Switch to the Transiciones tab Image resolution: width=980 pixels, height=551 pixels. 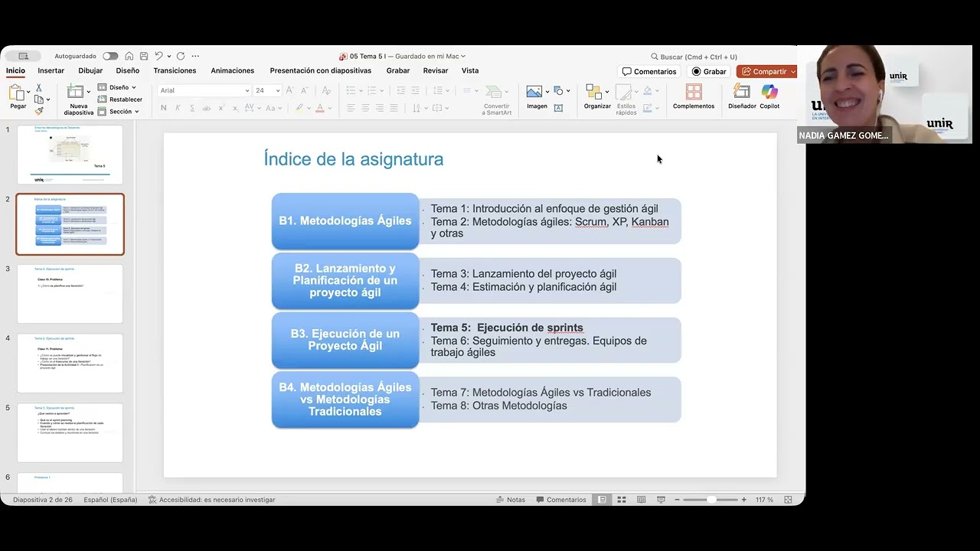175,70
